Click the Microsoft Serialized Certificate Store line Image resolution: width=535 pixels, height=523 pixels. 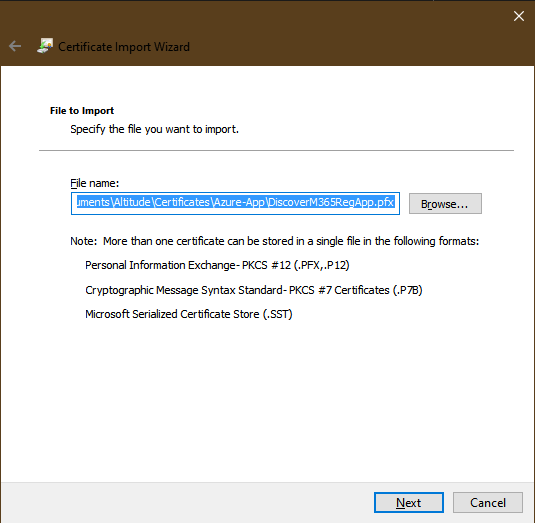[x=189, y=314]
